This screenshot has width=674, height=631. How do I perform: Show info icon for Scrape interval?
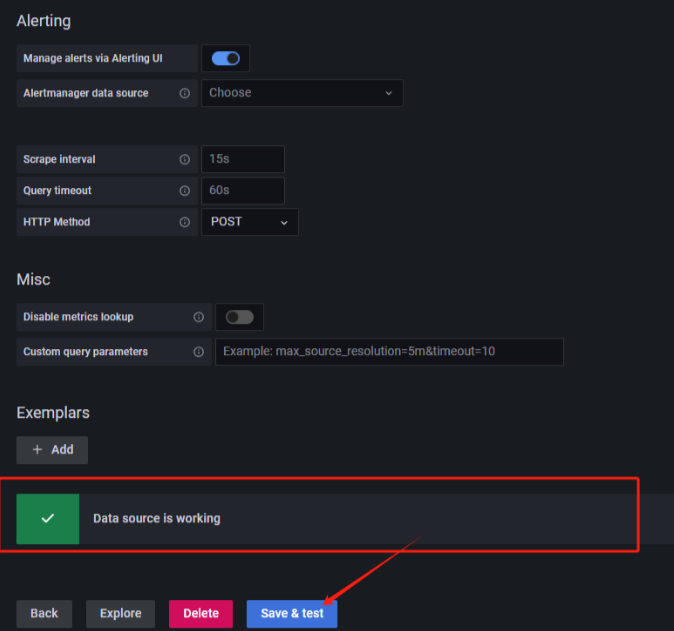(x=184, y=159)
